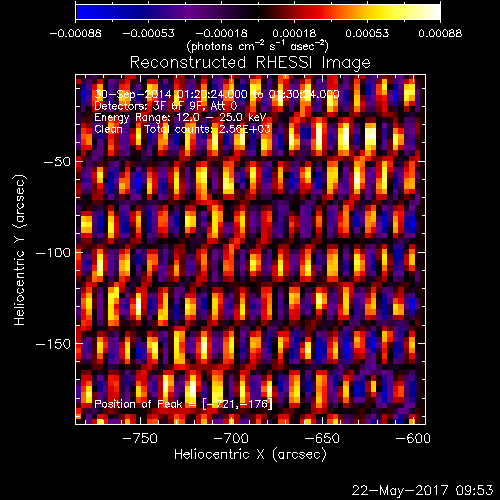Screen dimensions: 500x500
Task: Click the timestamp '22-May-2017 09:53'
Action: [422, 490]
